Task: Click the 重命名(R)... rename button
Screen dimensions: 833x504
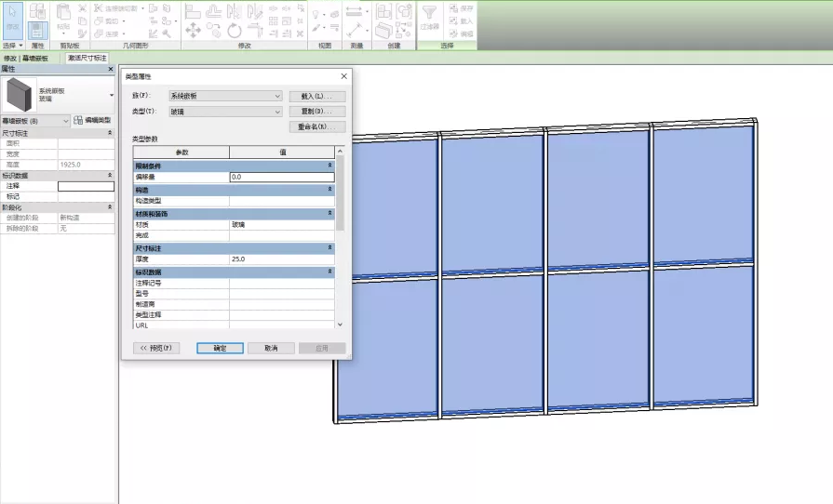Action: point(317,126)
